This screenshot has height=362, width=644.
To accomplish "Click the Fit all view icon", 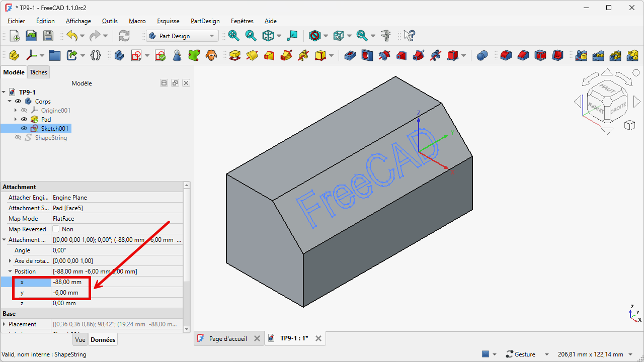I will coord(233,36).
